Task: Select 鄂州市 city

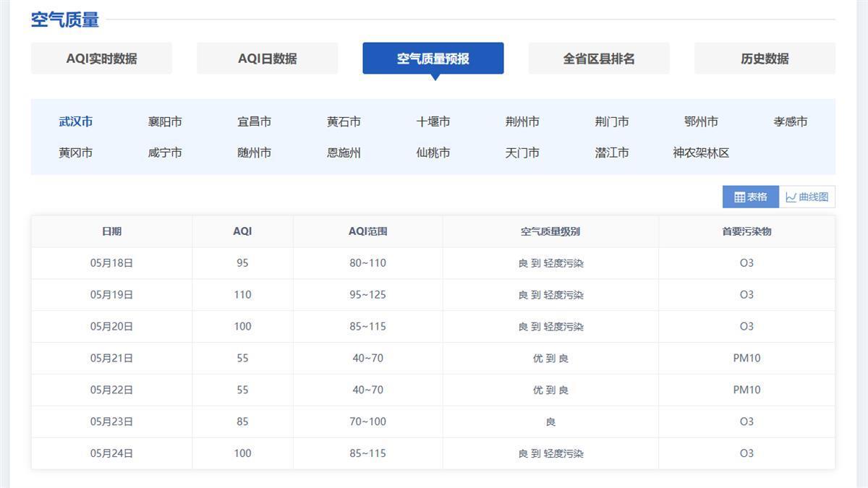Action: click(701, 121)
